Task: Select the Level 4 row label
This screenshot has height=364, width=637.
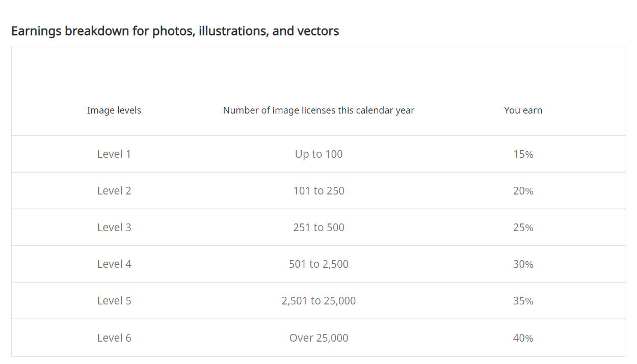Action: coord(114,264)
